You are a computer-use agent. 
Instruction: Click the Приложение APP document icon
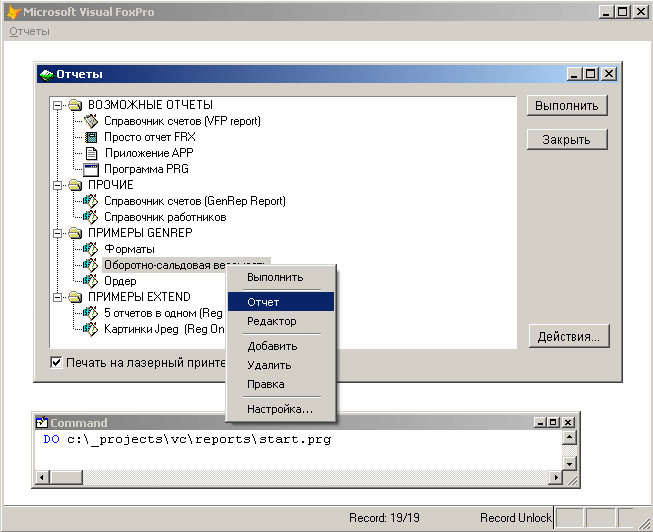coord(91,153)
